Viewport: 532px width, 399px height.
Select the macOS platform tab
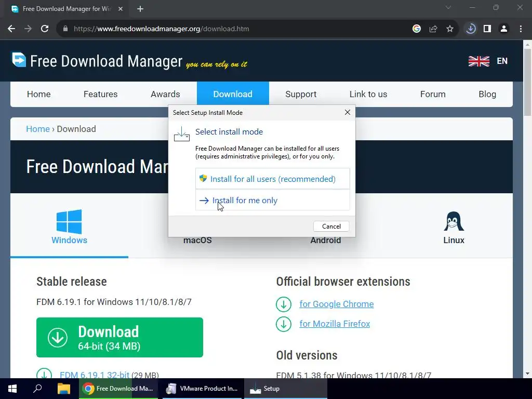197,240
